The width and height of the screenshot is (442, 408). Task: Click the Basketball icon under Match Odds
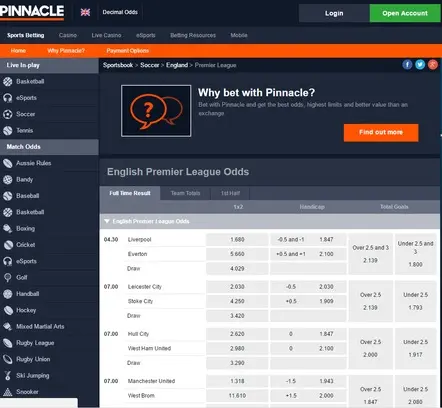click(x=8, y=212)
